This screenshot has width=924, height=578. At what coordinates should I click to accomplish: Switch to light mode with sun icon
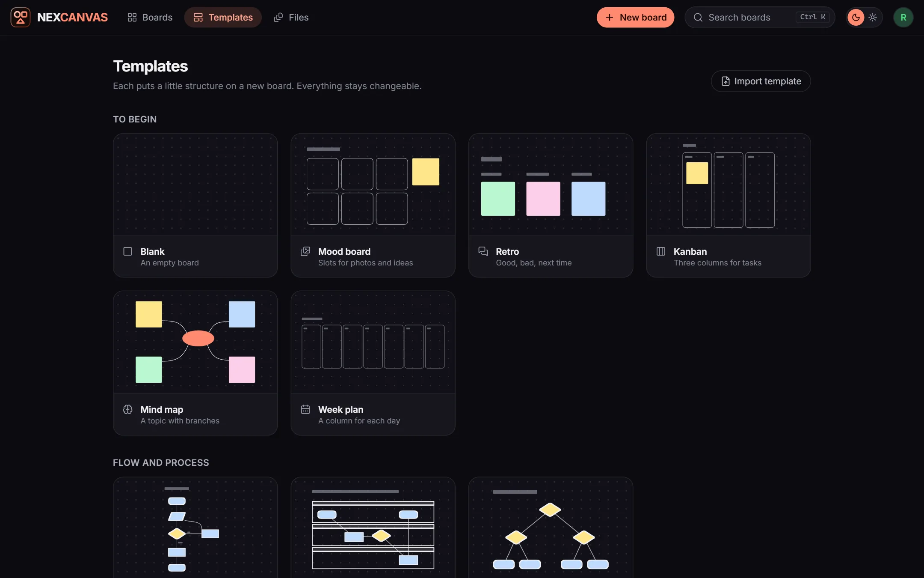(x=873, y=17)
